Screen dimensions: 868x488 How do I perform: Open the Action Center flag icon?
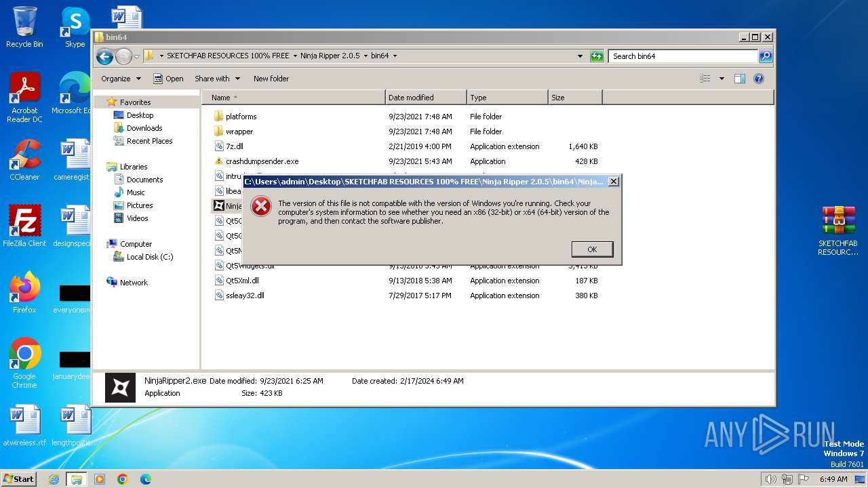[x=804, y=479]
